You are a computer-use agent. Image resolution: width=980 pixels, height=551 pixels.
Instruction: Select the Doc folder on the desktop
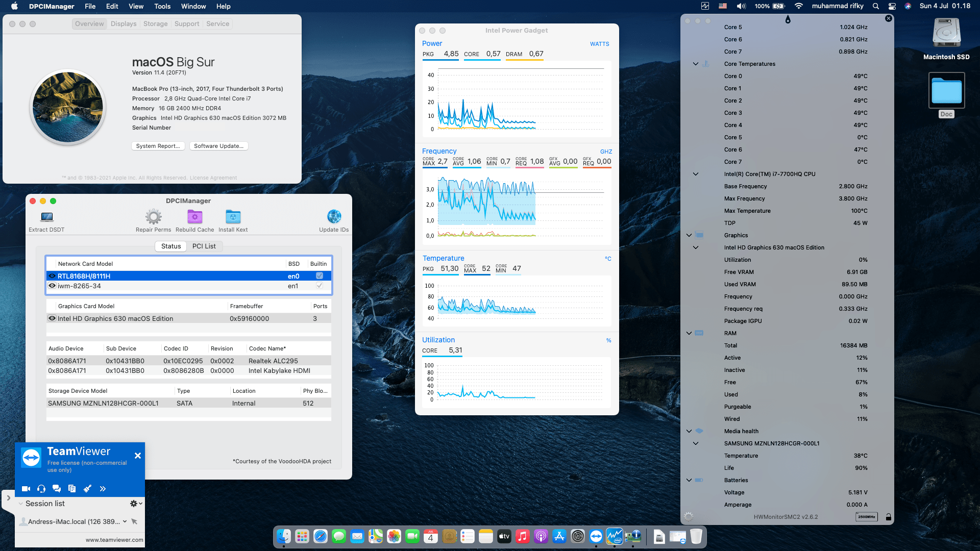pyautogui.click(x=946, y=91)
